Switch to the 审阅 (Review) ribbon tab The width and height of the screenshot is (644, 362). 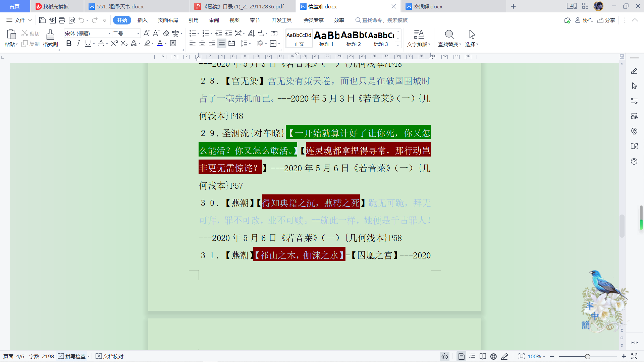coord(214,20)
